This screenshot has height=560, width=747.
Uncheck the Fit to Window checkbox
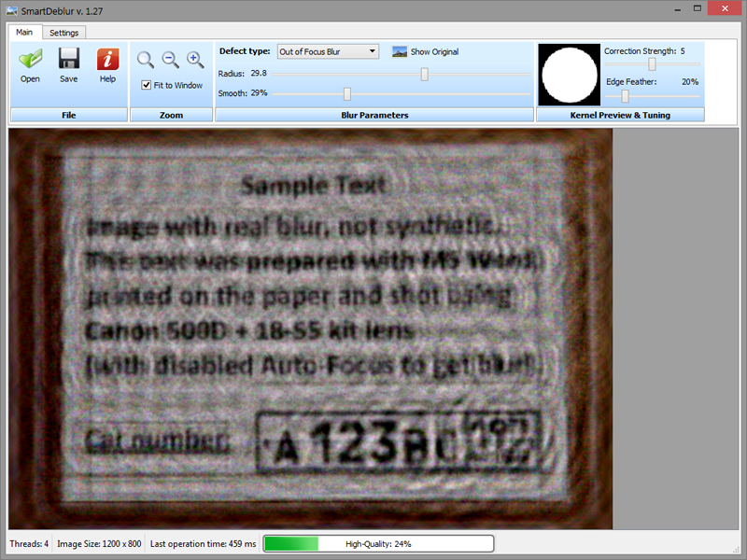tap(147, 85)
